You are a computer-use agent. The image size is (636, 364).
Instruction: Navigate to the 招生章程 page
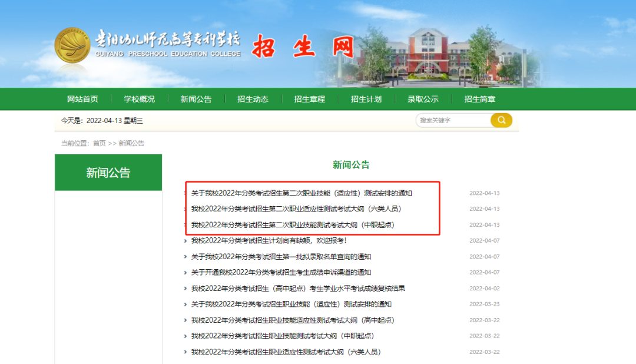click(309, 99)
